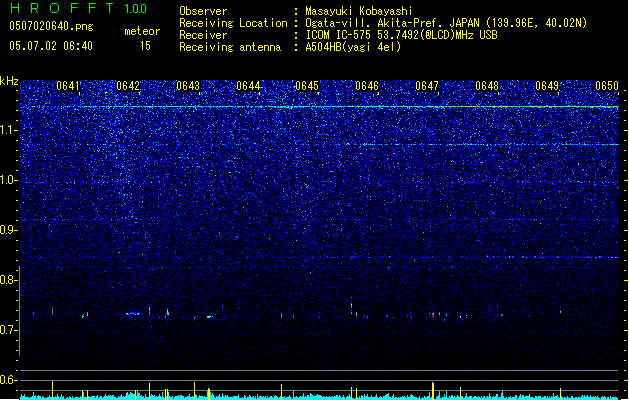
Task: Click the 0641 time marker
Action: pyautogui.click(x=68, y=86)
